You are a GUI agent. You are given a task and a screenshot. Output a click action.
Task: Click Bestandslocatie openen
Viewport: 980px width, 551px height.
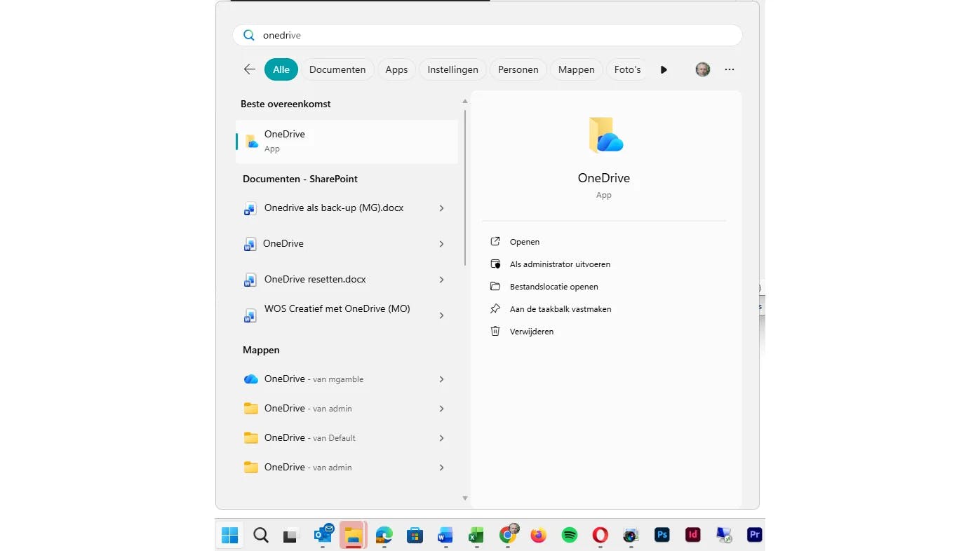(x=544, y=287)
